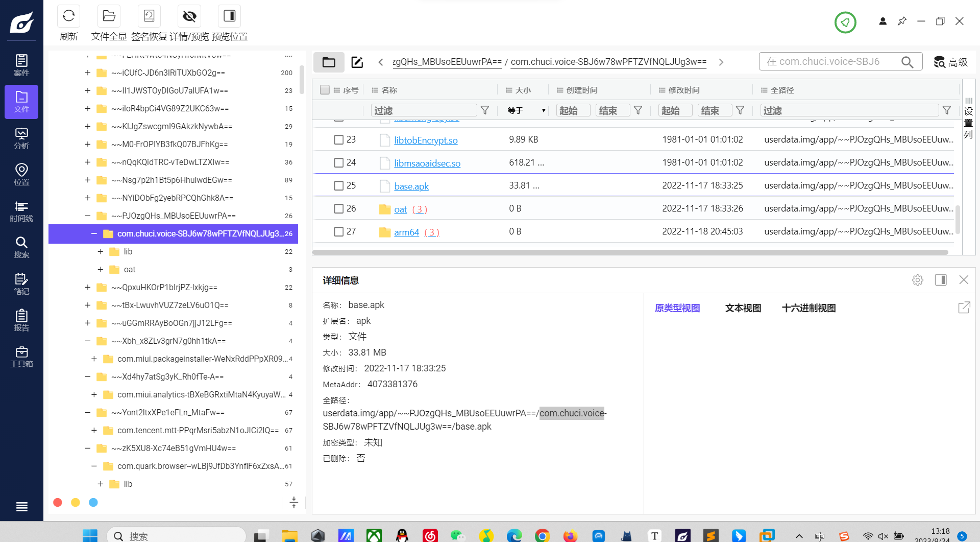Viewport: 980px width, 542px height.
Task: Open the 时间线 timeline sidebar section
Action: click(21, 211)
